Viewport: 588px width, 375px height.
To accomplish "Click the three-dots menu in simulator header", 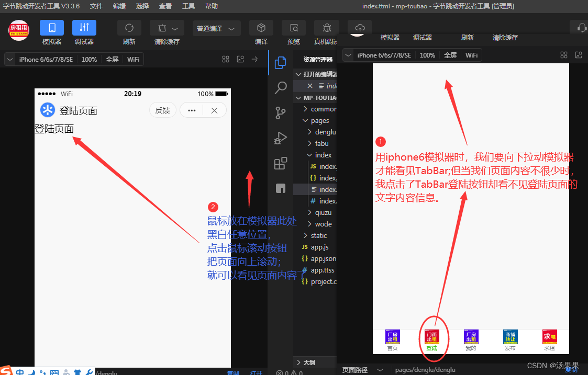I will point(192,110).
